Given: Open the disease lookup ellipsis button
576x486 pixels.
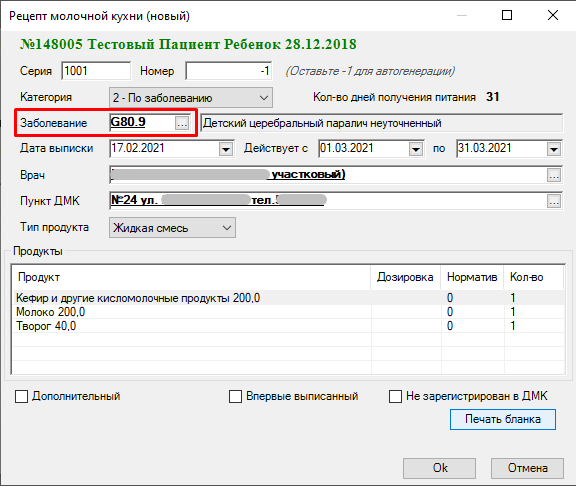Looking at the screenshot, I should click(x=182, y=123).
